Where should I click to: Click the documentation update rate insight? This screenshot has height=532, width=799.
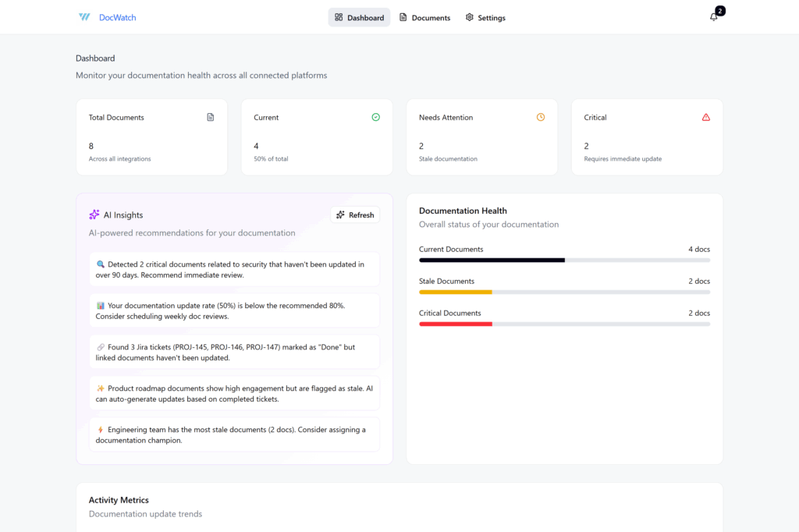coord(234,310)
